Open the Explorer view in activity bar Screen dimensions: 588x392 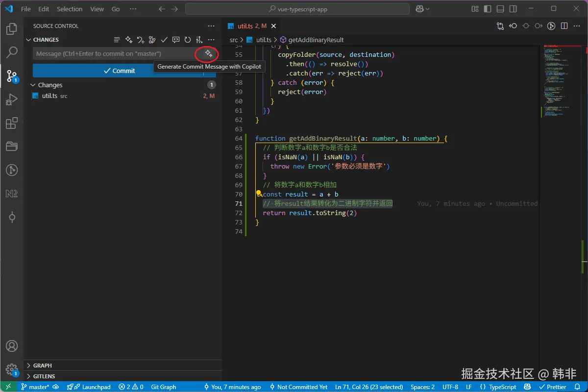click(x=12, y=29)
